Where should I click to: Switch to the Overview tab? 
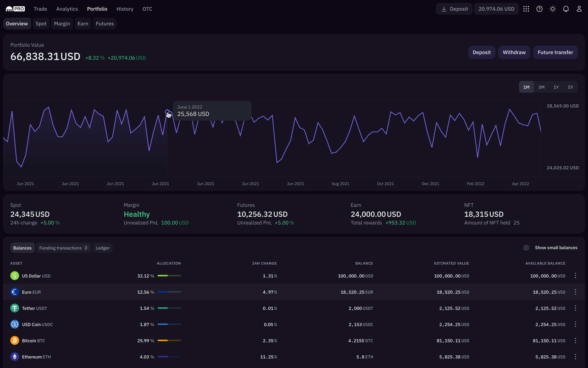[x=17, y=24]
